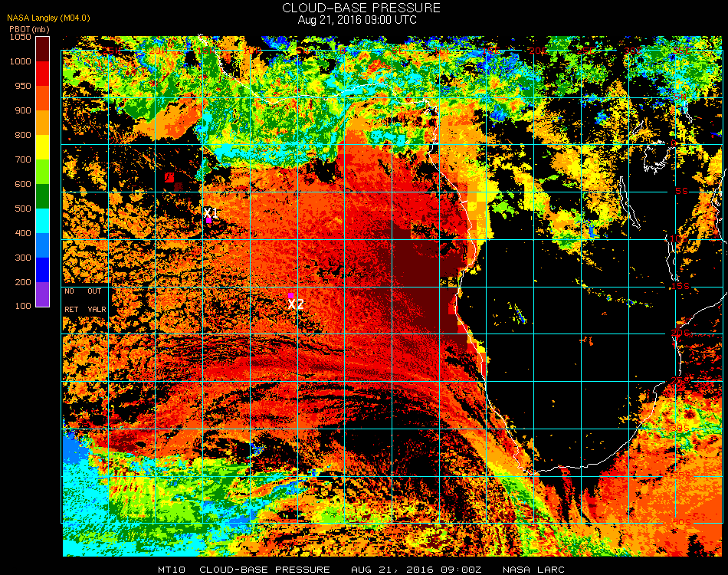Click the 25S latitude label
Screen dimensions: 728x575
tap(680, 381)
